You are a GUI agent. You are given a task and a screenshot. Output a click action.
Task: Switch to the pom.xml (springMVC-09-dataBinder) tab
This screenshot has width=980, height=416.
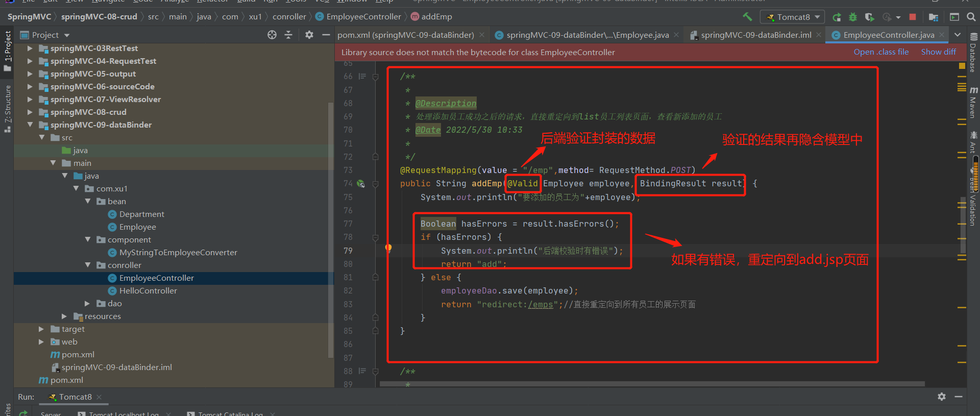(405, 35)
